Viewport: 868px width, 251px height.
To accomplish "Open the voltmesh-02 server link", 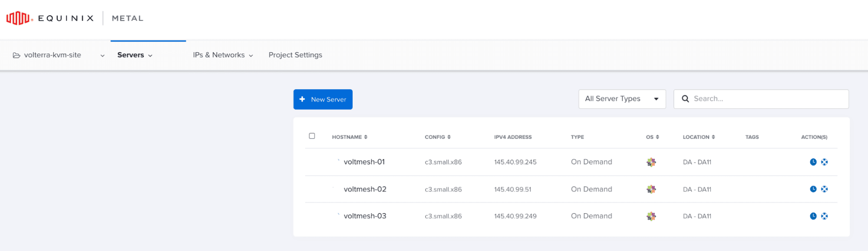I will tap(365, 189).
